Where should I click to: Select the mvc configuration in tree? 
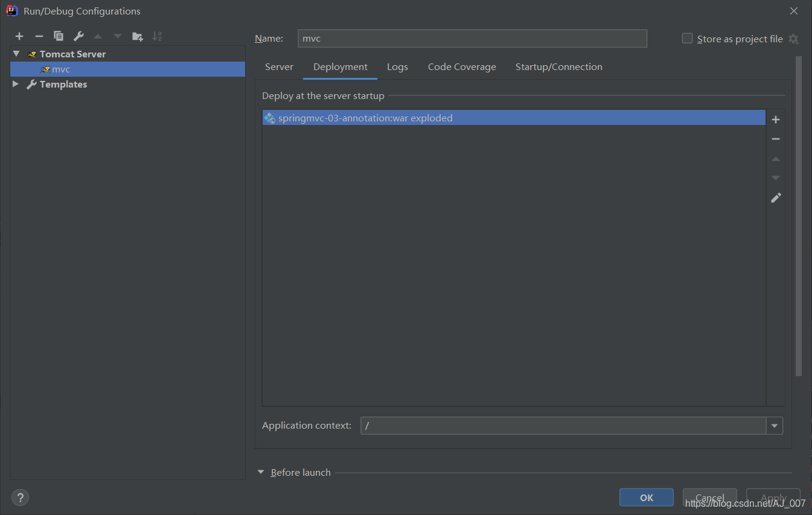(127, 69)
